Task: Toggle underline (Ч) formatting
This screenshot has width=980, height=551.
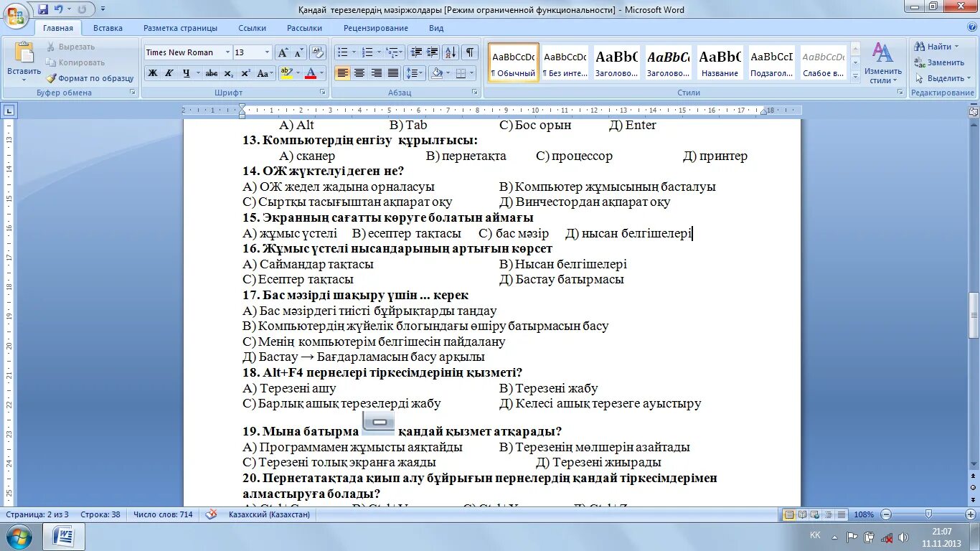Action: coord(187,73)
